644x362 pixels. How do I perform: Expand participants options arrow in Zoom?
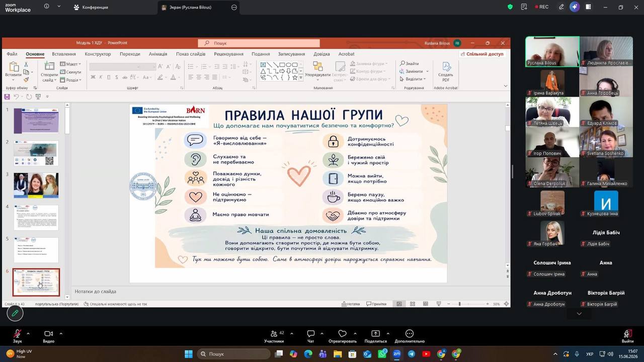(x=291, y=333)
